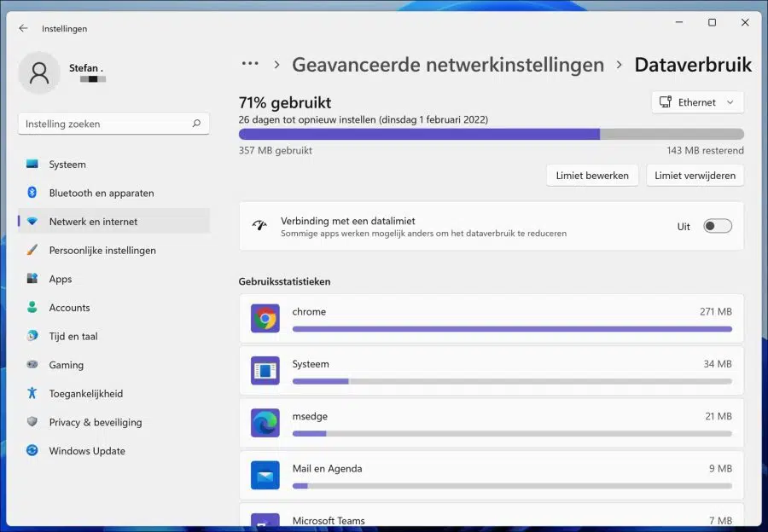Viewport: 768px width, 532px height.
Task: Click the Systeem icon in sidebar
Action: (x=32, y=164)
